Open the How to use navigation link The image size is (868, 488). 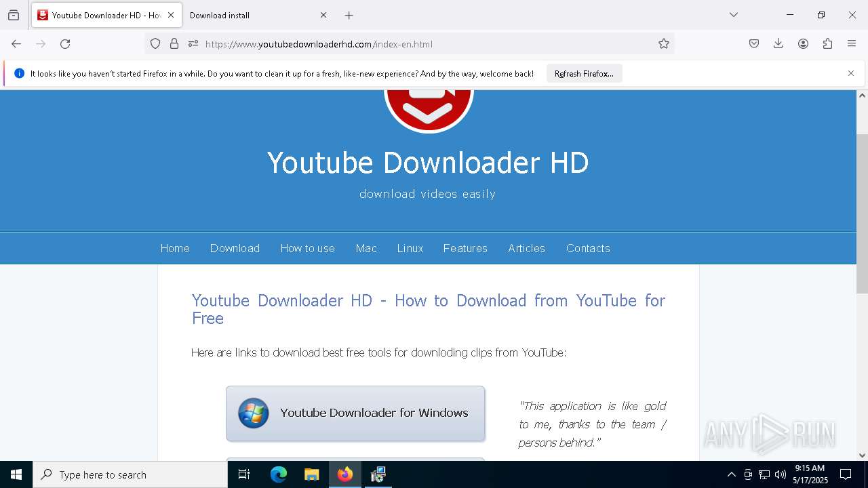tap(308, 248)
